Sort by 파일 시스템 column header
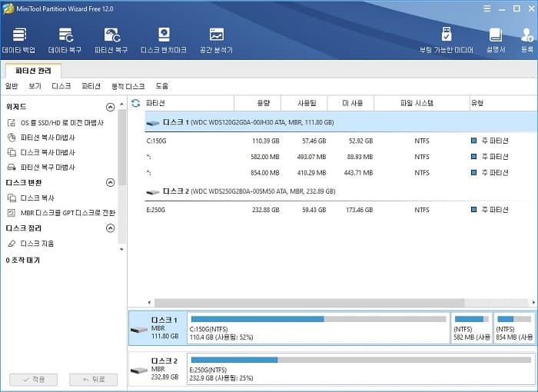 click(422, 103)
